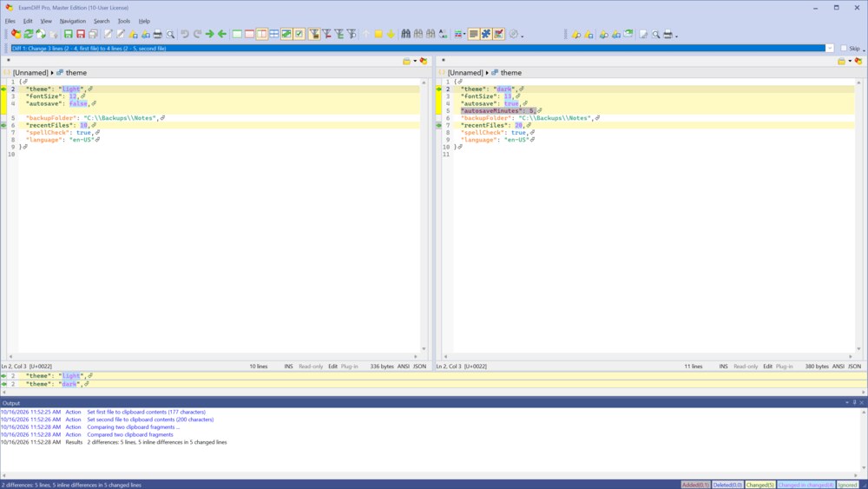This screenshot has height=489, width=868.
Task: Open the diff list dropdown arrow
Action: tap(830, 48)
